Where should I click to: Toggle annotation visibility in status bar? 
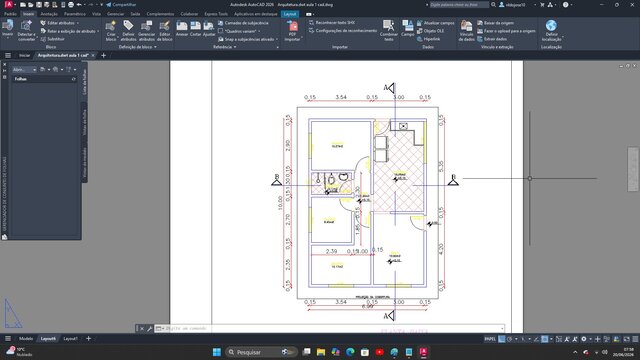pyautogui.click(x=567, y=339)
